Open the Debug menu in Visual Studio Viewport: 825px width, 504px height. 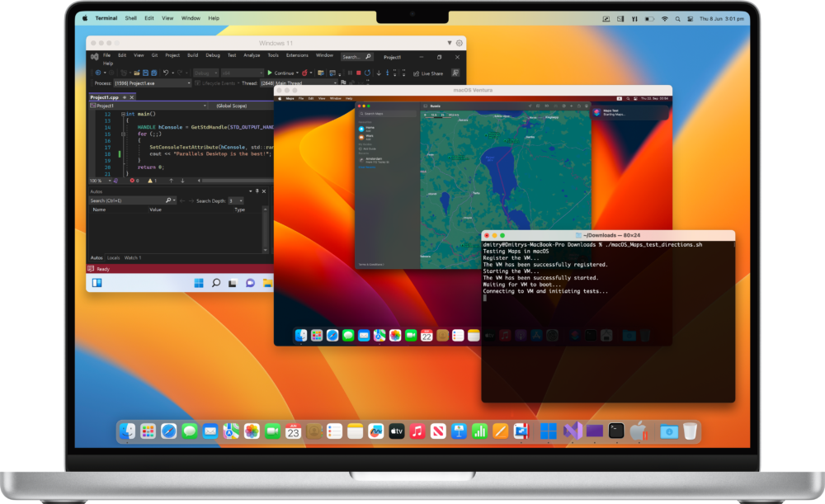pyautogui.click(x=212, y=55)
